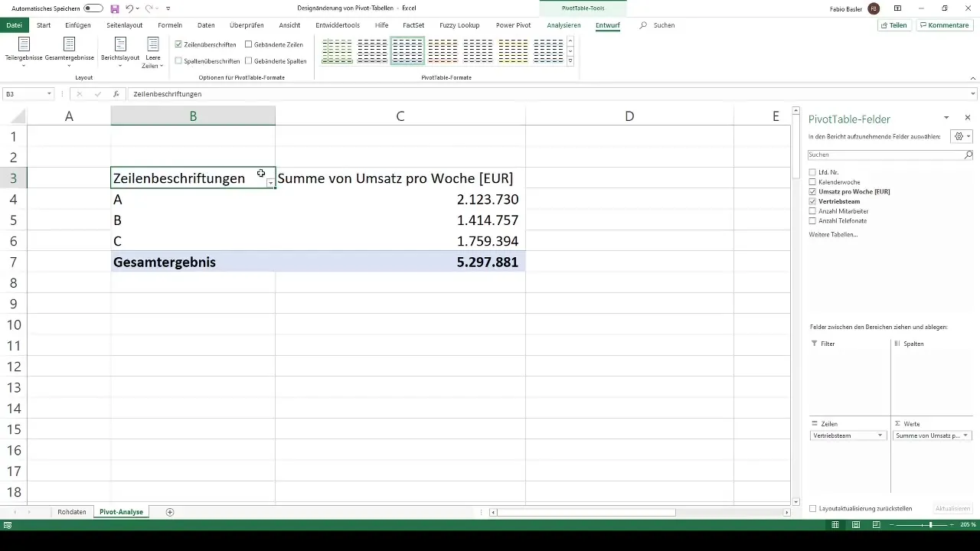Open the Formeln ribbon tab

(x=170, y=25)
